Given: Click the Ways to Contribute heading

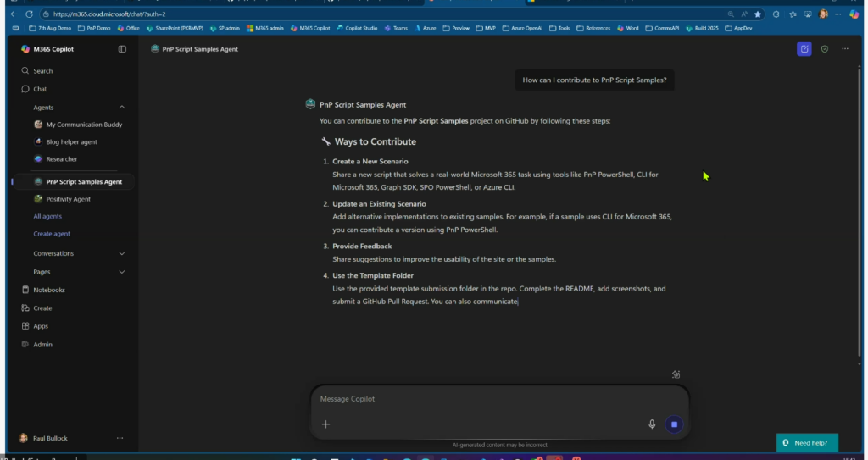Looking at the screenshot, I should point(375,142).
